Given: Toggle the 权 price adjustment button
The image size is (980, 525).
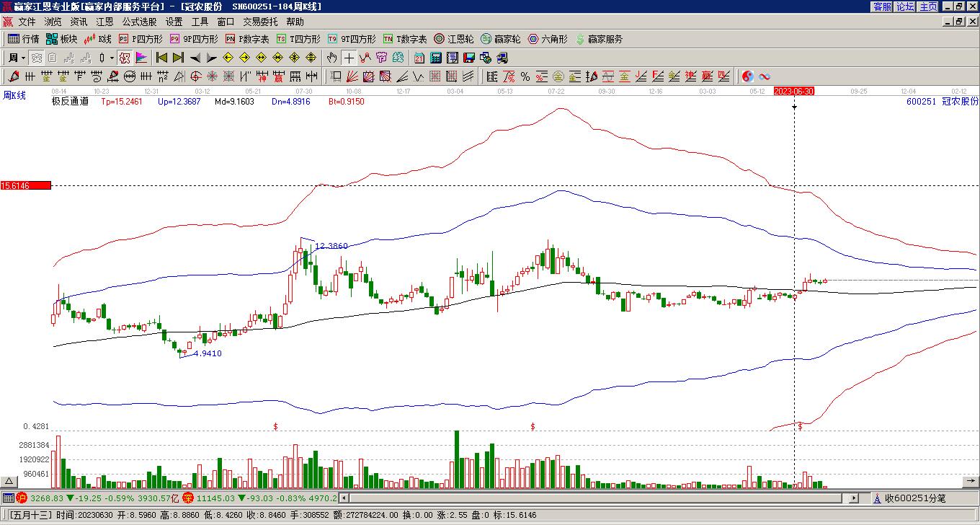Looking at the screenshot, I should click(125, 58).
